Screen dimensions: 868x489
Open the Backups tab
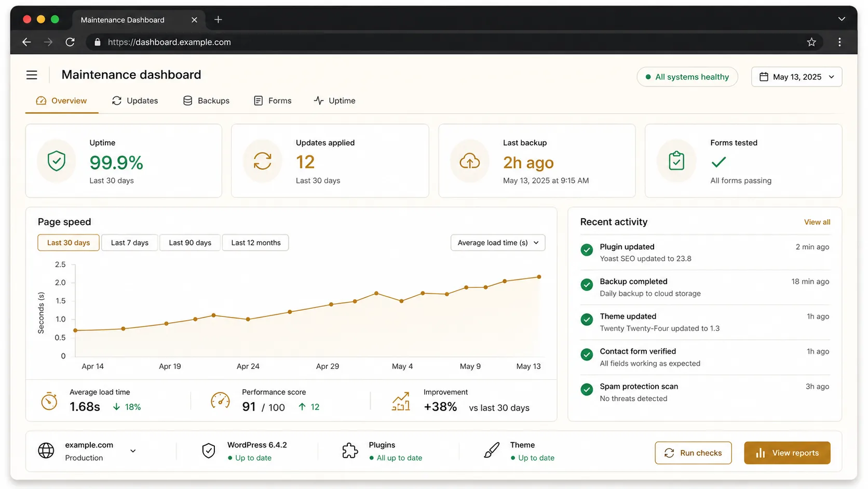click(x=206, y=101)
